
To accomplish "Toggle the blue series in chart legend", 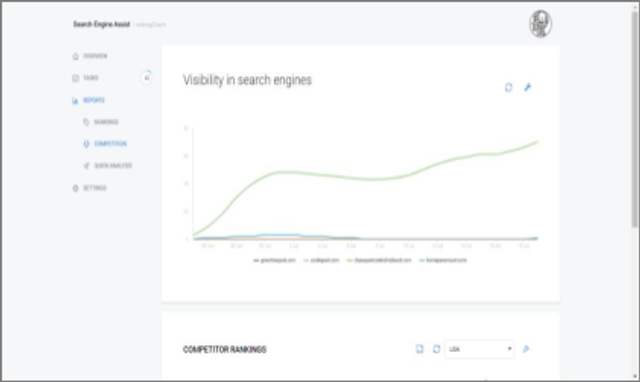I will tap(443, 260).
